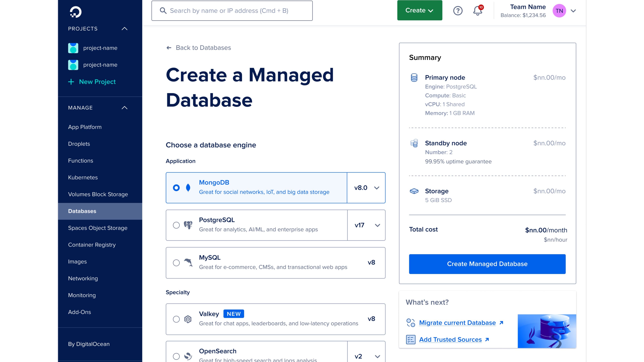Expand the team account menu chevron
This screenshot has width=644, height=362.
(573, 11)
